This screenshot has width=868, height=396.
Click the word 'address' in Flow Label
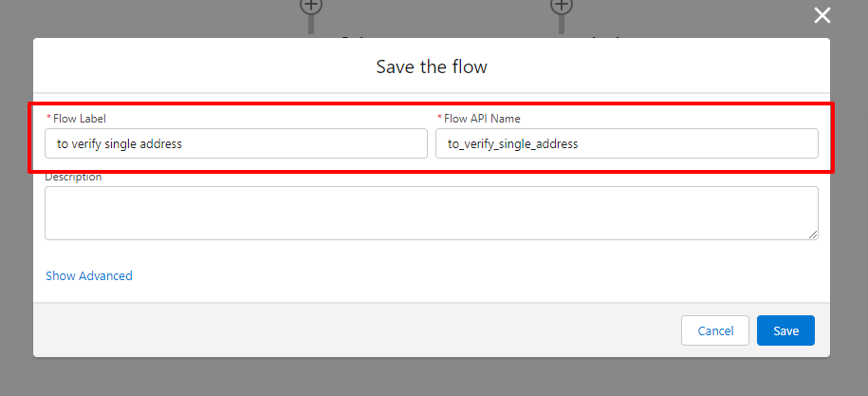coord(158,144)
